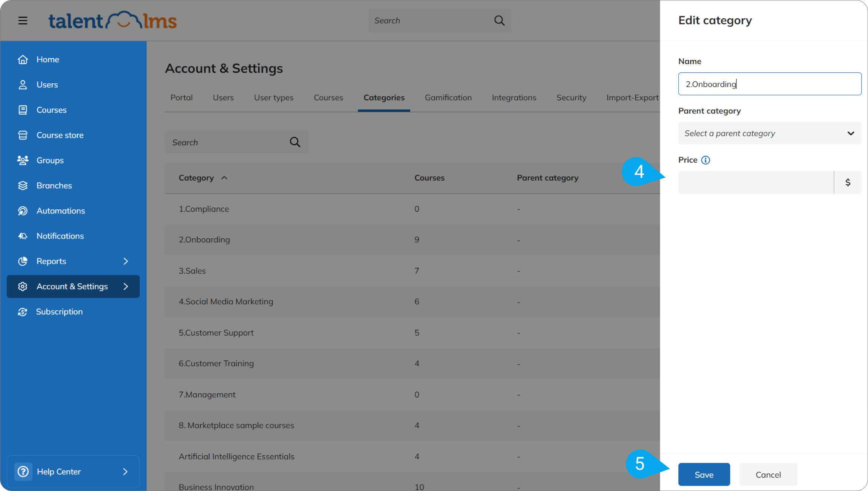Click the TalentLMS logo
The width and height of the screenshot is (868, 491).
(x=112, y=20)
